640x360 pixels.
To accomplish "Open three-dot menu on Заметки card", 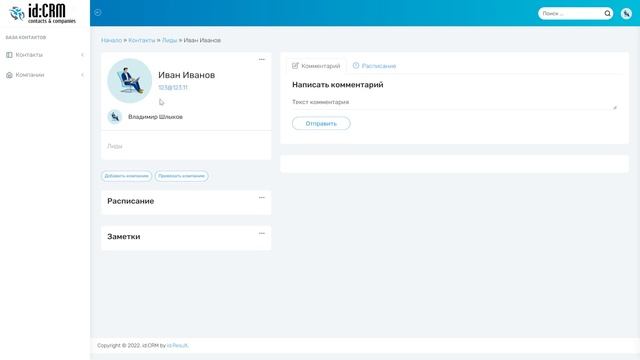I will [262, 233].
